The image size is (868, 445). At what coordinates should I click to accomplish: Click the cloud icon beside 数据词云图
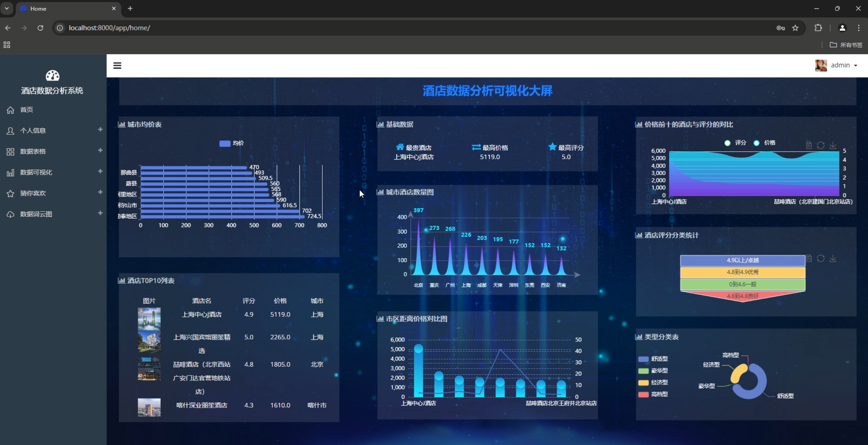(11, 215)
